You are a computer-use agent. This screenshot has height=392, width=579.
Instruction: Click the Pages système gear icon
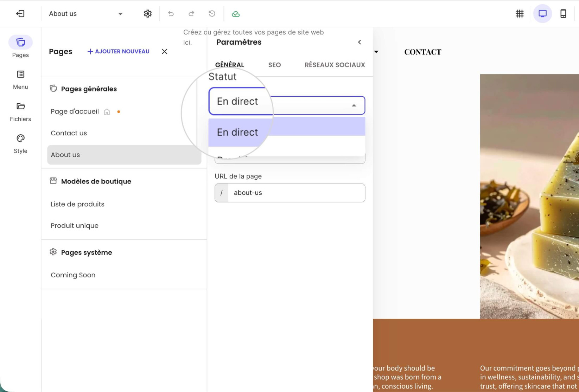pyautogui.click(x=53, y=252)
